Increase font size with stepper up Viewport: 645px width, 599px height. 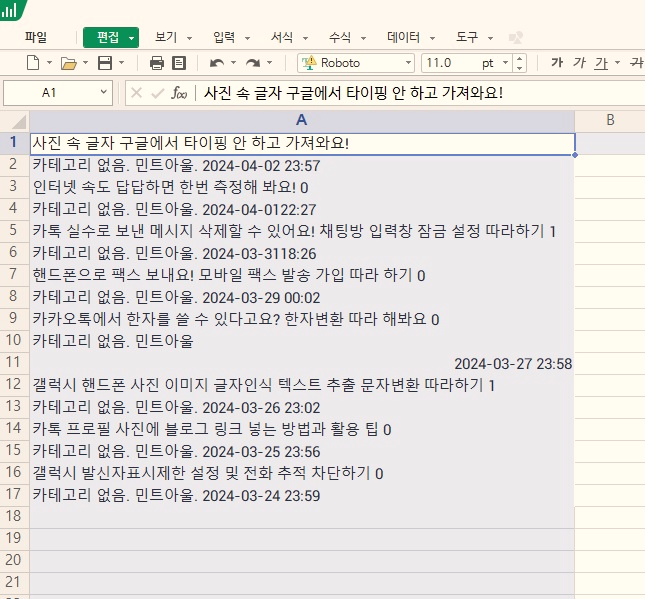tap(520, 59)
